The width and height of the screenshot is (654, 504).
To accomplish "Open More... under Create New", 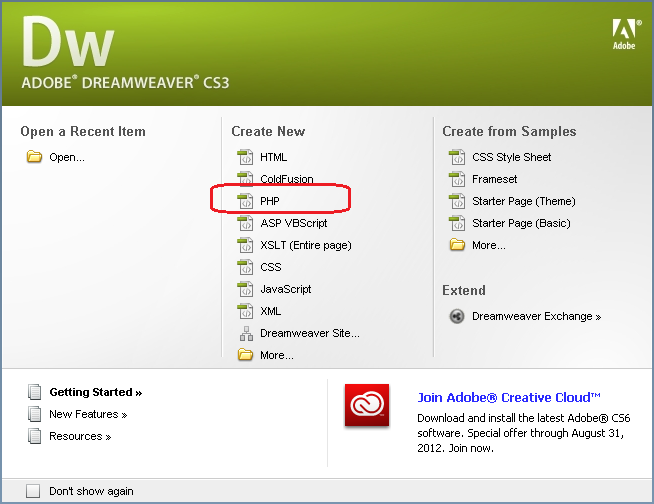I will (x=277, y=355).
